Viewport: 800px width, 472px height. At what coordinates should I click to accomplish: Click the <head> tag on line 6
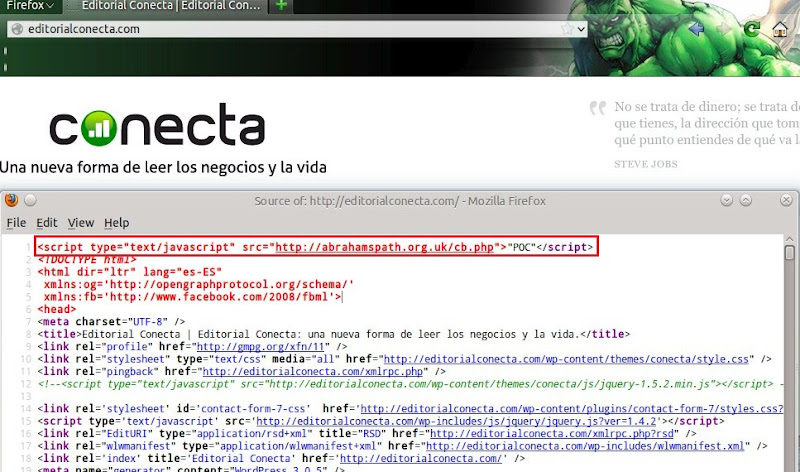coord(57,309)
